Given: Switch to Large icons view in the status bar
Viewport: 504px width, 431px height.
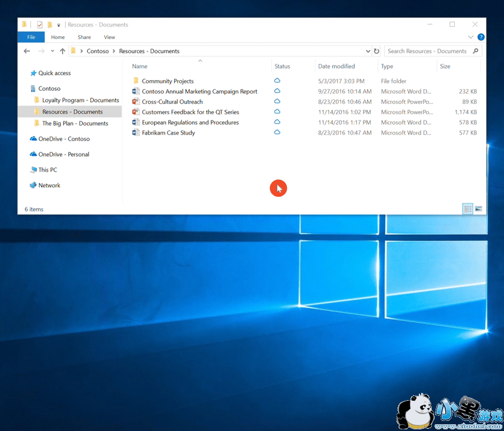Looking at the screenshot, I should tap(479, 208).
